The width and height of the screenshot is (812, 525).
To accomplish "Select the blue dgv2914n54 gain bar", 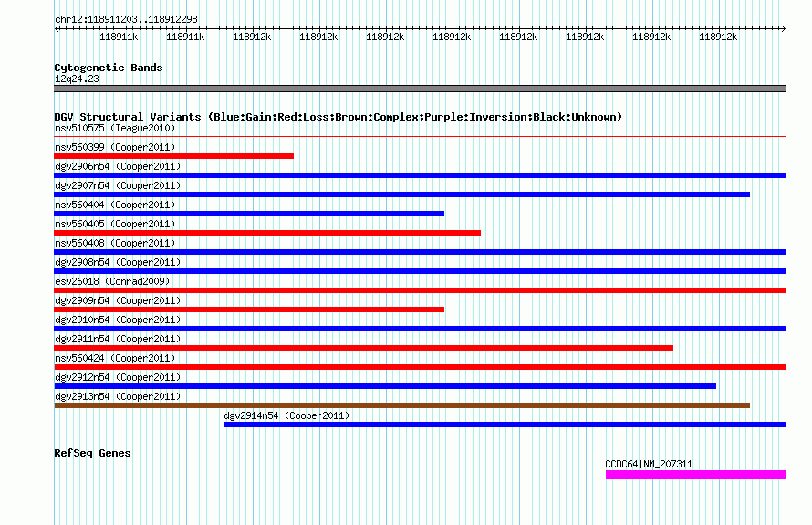I will click(x=505, y=425).
